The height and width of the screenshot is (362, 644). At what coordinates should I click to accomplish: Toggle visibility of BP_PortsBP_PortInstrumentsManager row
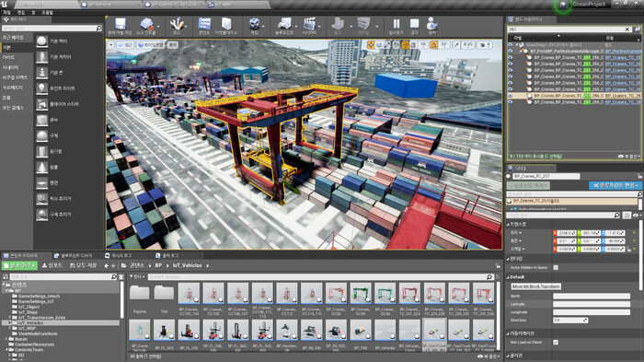click(511, 51)
